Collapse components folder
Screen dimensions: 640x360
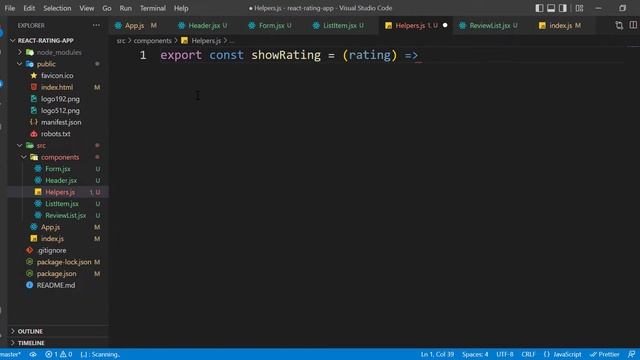pos(24,157)
